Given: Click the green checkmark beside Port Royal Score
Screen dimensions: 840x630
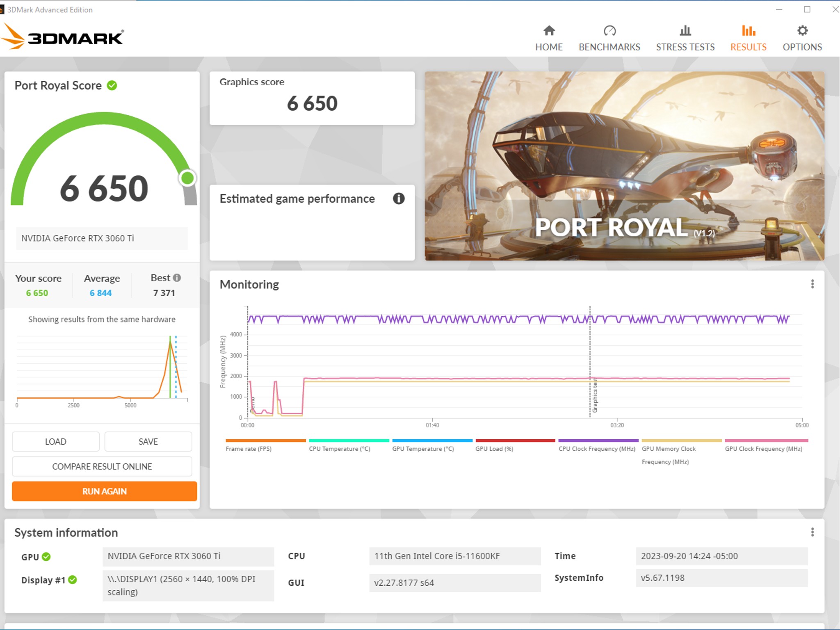Looking at the screenshot, I should [112, 85].
